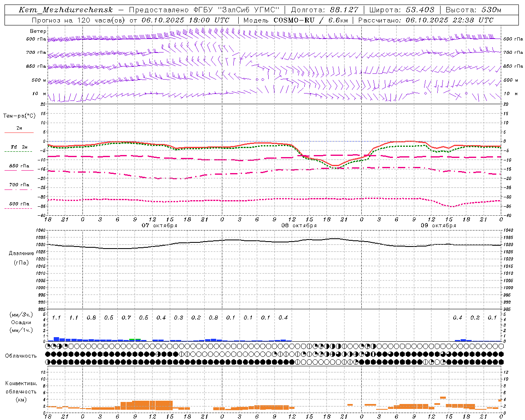
Task: Click the longitude value Долгота: 88.127
Action: tap(324, 10)
